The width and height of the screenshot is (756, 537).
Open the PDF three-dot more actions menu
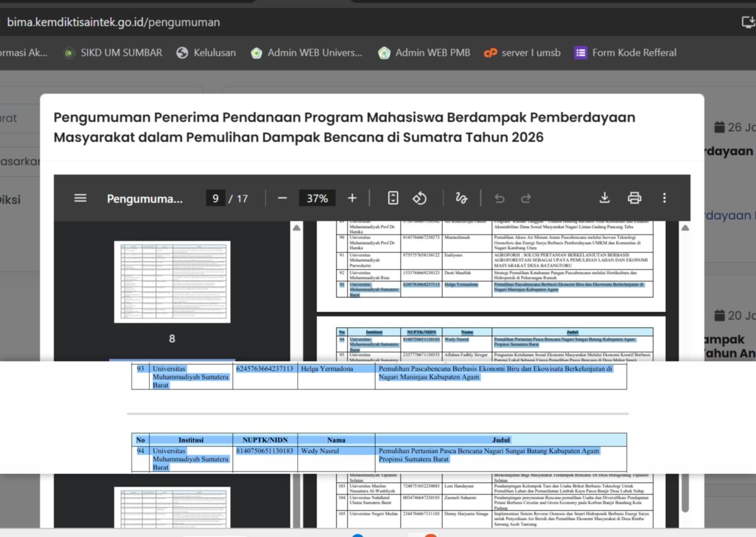click(664, 198)
